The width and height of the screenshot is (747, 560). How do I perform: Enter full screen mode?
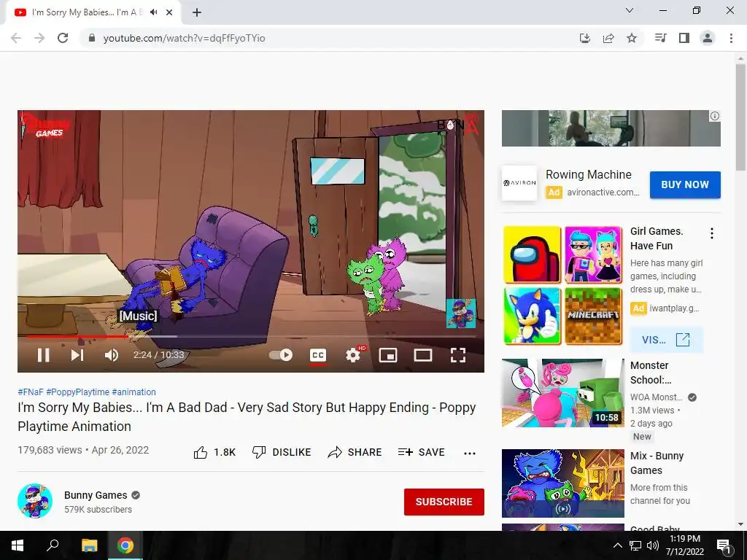point(458,355)
